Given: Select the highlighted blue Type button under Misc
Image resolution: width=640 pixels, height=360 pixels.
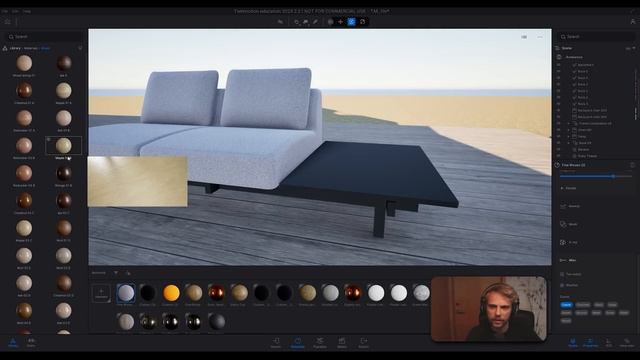Looking at the screenshot, I should (567, 305).
